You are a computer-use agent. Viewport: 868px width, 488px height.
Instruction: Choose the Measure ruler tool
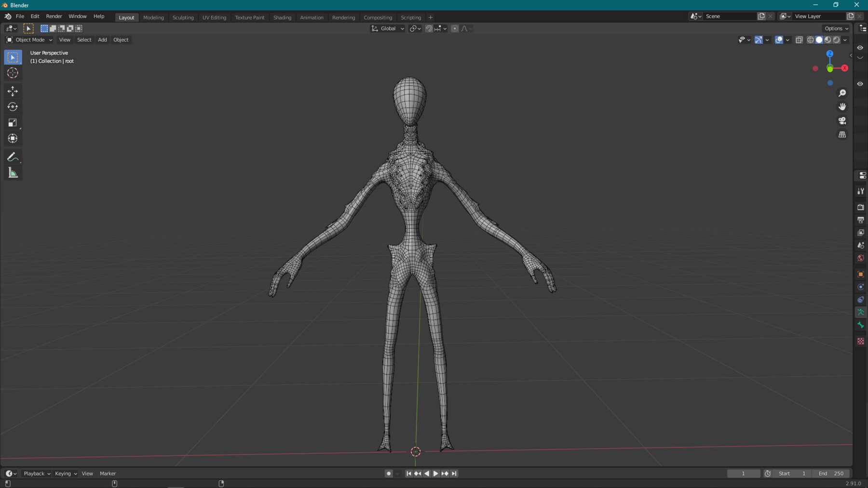click(13, 173)
